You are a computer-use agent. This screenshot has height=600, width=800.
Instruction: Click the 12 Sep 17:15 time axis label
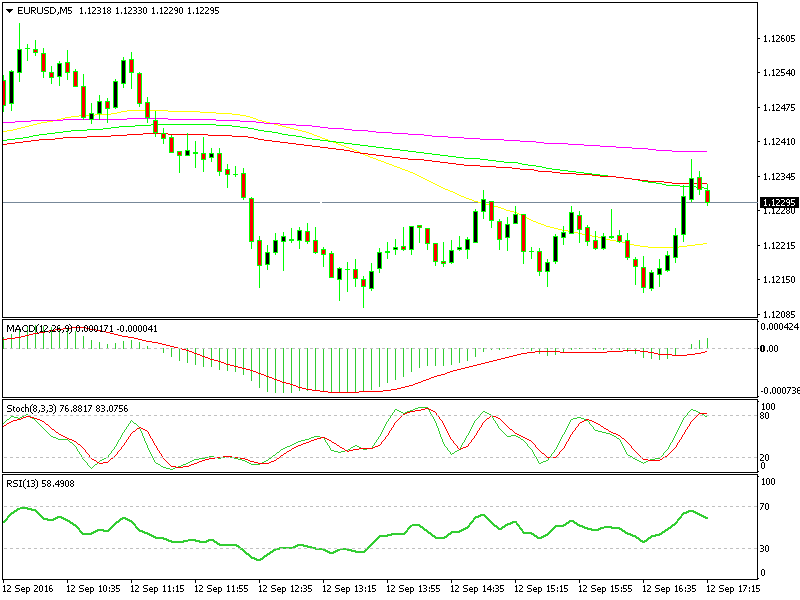pos(733,589)
